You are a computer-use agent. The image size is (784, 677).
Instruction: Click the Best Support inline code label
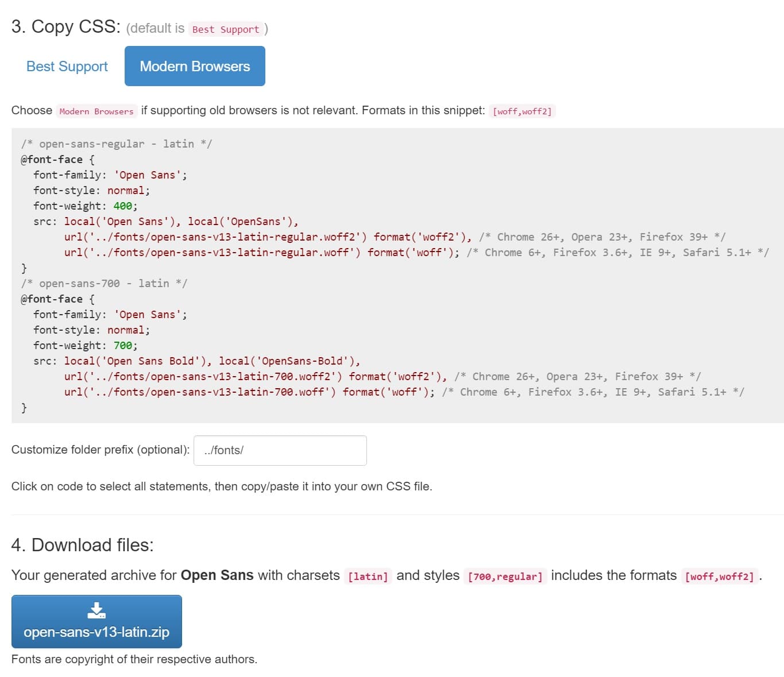(x=226, y=29)
